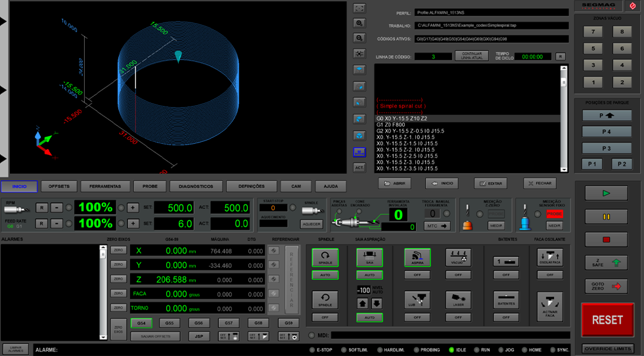
Task: Click park position P 4 button
Action: point(607,132)
